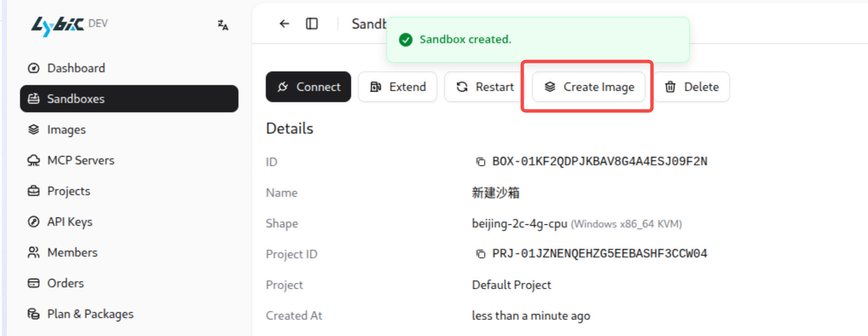View Orders in the sidebar
868x336 pixels.
pos(65,283)
